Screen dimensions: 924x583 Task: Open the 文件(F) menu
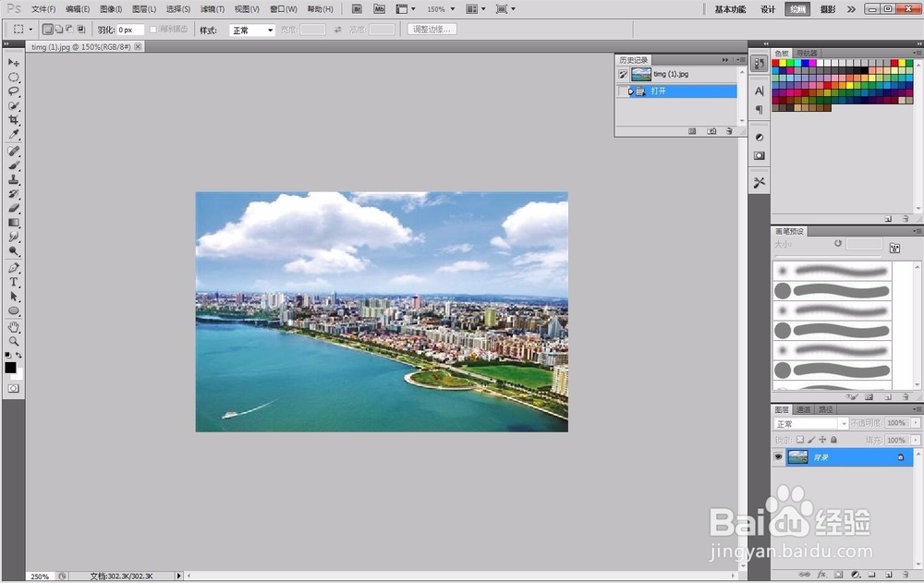point(43,9)
